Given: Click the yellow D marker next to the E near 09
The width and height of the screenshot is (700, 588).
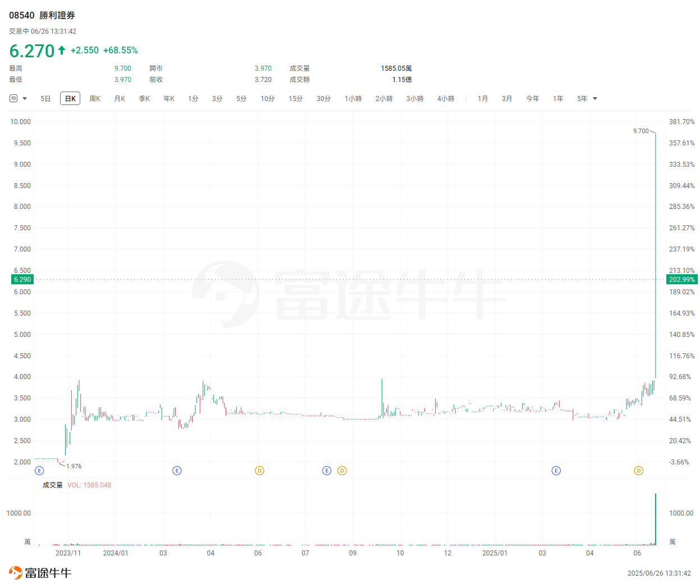Looking at the screenshot, I should [x=342, y=470].
